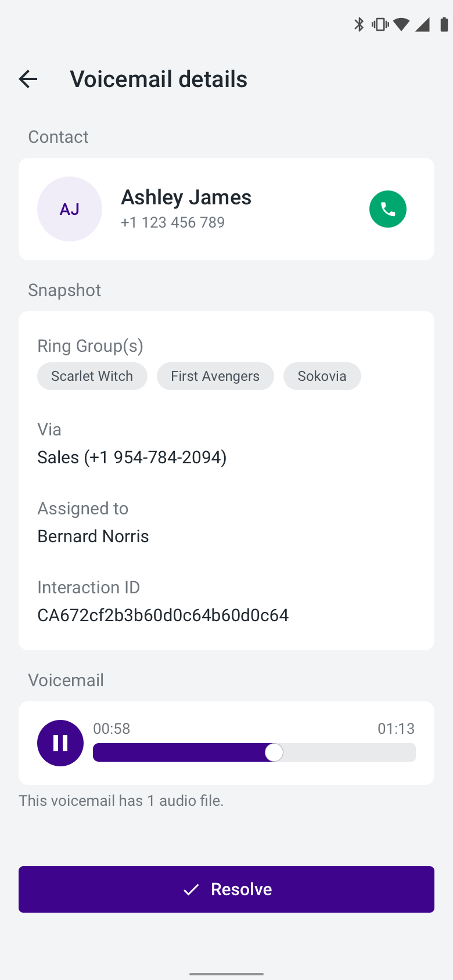Viewport: 453px width, 980px height.
Task: Click the unplayed part of the audio bar
Action: [350, 752]
